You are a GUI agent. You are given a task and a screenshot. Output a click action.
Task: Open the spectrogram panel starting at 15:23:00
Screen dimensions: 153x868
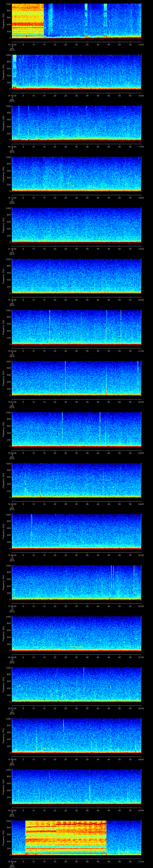tap(76, 480)
